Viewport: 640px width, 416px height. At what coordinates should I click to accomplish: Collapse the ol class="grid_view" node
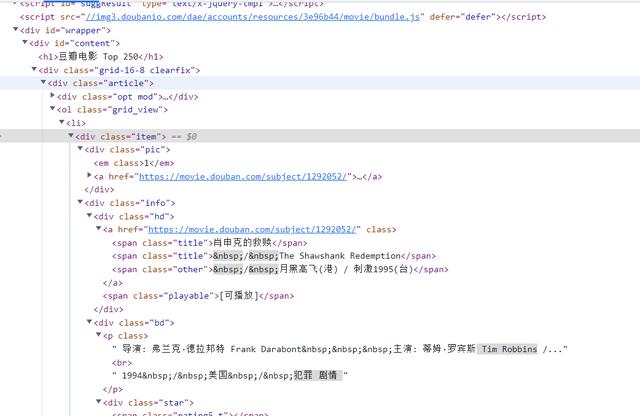(x=52, y=109)
